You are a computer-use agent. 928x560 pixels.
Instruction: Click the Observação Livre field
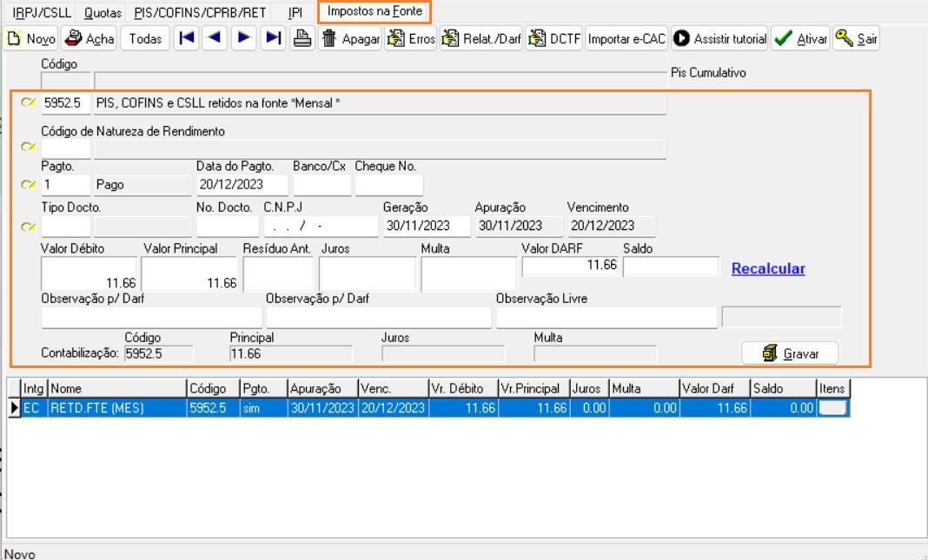tap(607, 318)
